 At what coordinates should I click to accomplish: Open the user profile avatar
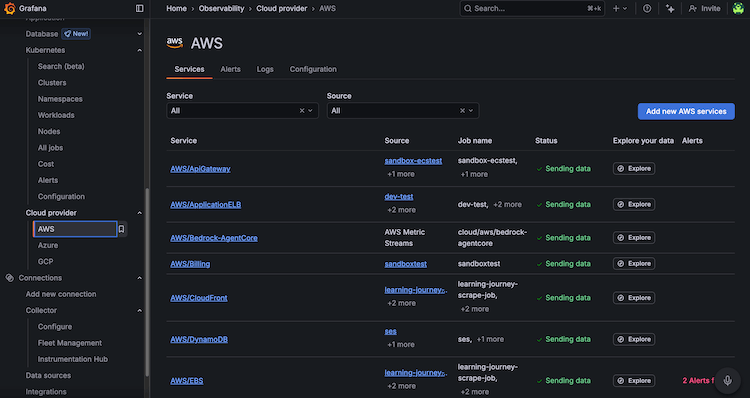pyautogui.click(x=738, y=8)
